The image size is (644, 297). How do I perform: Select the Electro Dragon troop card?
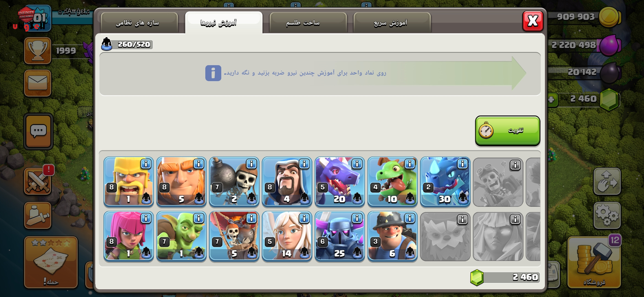446,182
